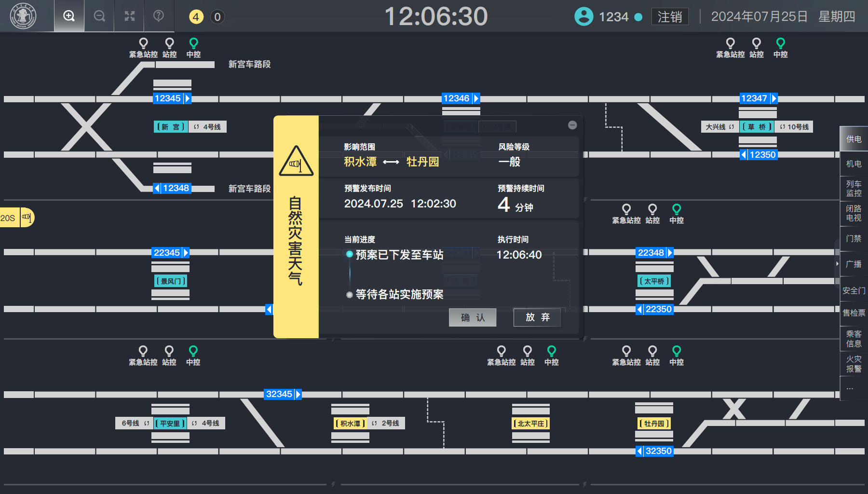Open the 供电 sidebar tab

(854, 139)
